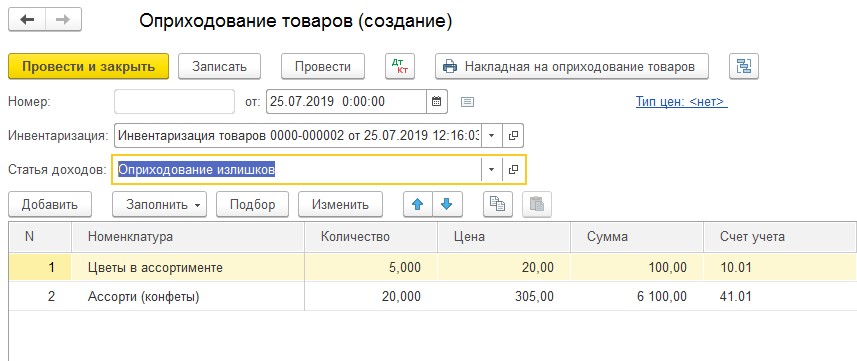
Task: Open the Инвентаризация document via open icon
Action: tap(513, 136)
